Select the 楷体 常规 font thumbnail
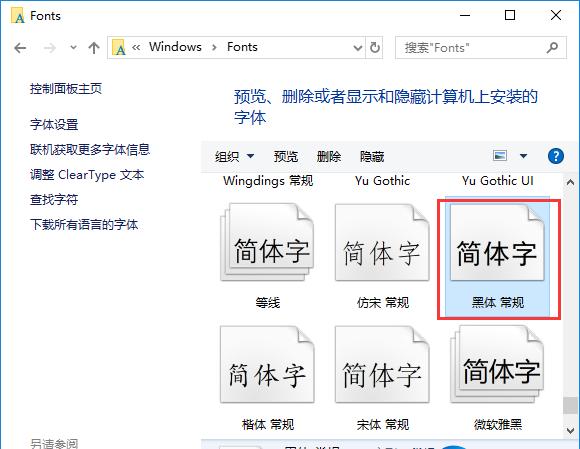The image size is (580, 449). click(x=267, y=364)
